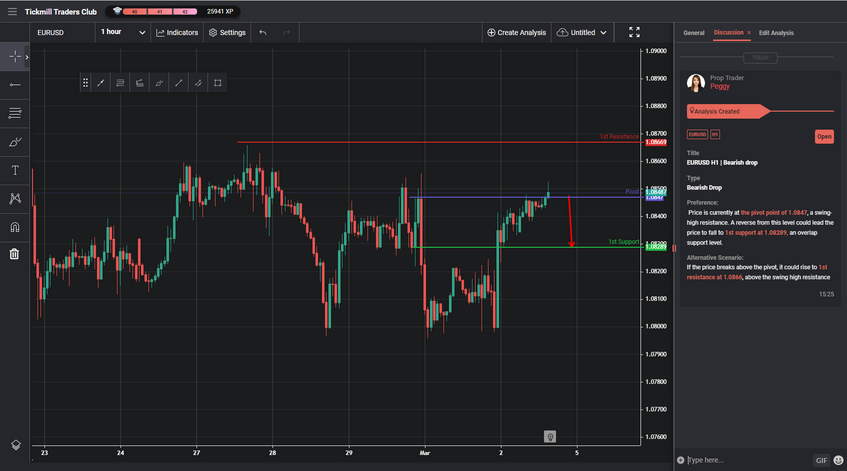Select the green 1st Support line
Screen dimensions: 847x471
point(527,247)
